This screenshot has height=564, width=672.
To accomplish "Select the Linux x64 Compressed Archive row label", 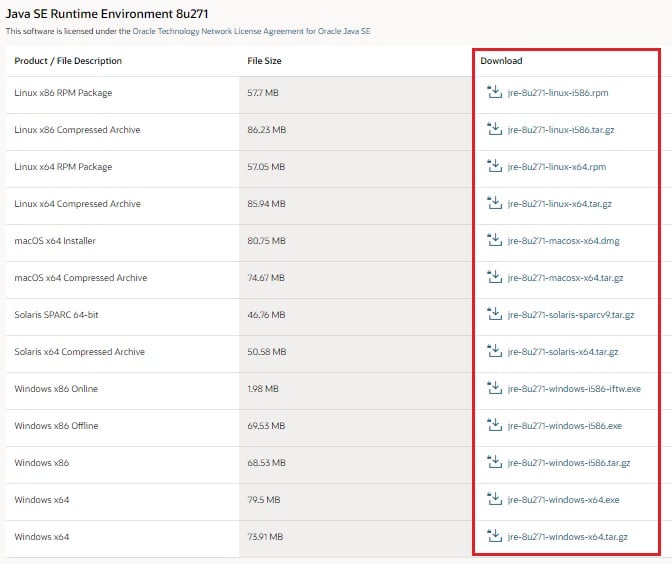I will pyautogui.click(x=77, y=204).
